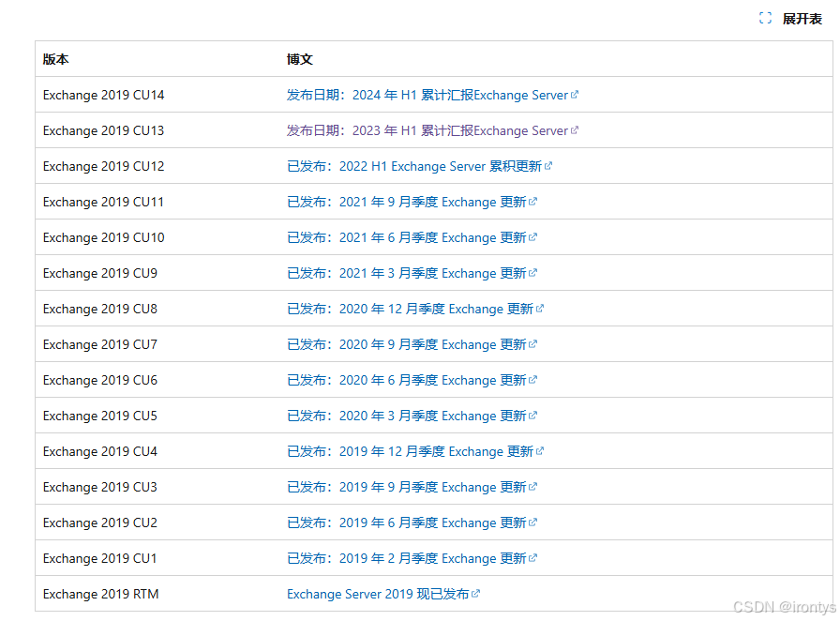Click the 展开表 button label
Screen dimensions: 840x621
point(802,19)
